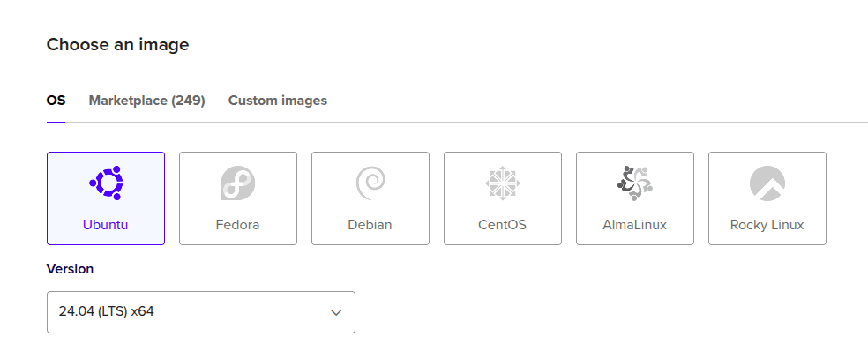Click the 24.04 (LTS) x64 version text
This screenshot has width=868, height=359.
click(x=107, y=311)
